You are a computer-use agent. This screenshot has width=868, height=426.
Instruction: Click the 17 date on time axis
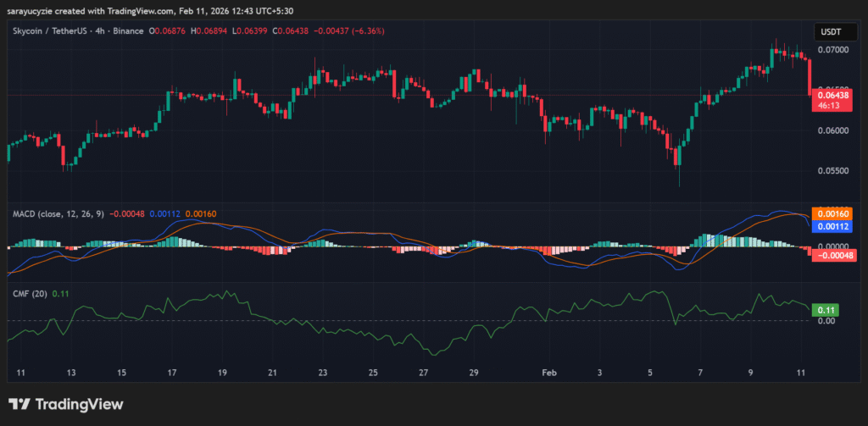[172, 373]
